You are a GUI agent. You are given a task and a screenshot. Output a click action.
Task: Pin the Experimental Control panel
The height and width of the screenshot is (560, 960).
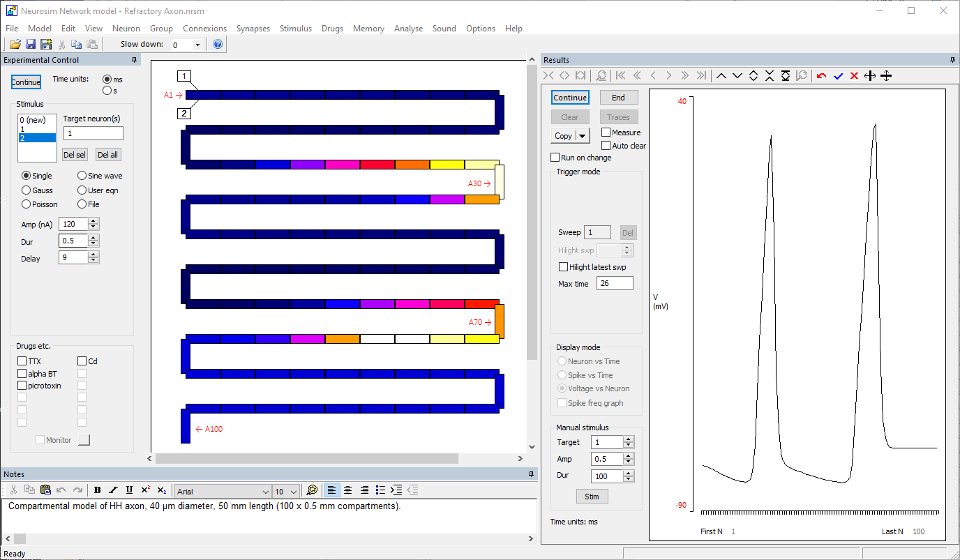tap(134, 60)
